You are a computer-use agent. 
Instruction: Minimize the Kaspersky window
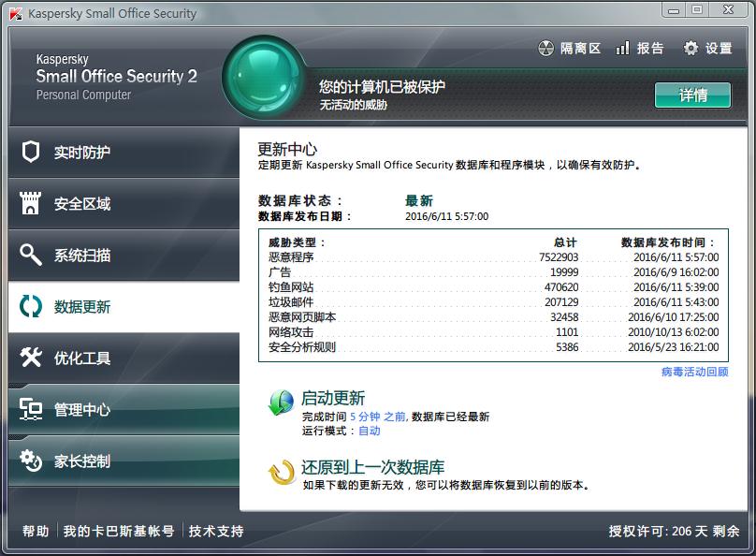(674, 10)
